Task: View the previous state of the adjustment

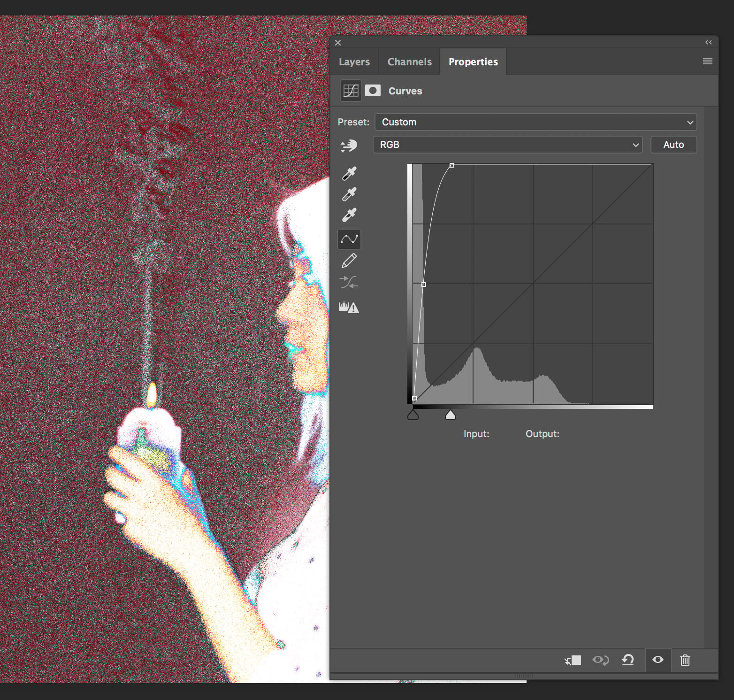Action: [601, 660]
